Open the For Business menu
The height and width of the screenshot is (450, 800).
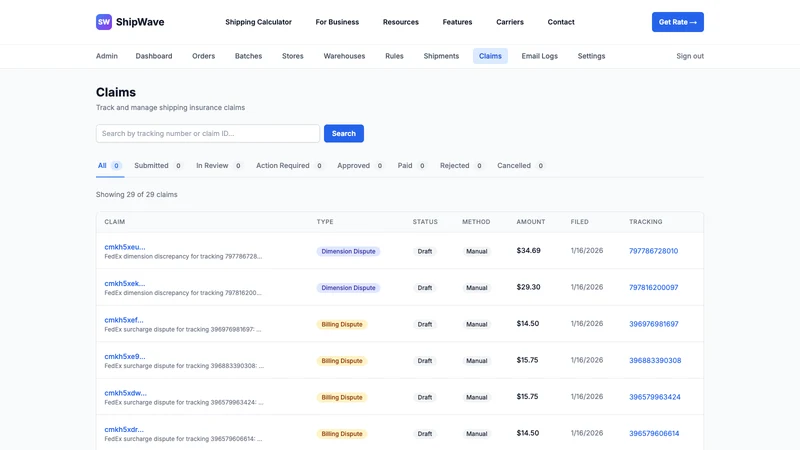(337, 22)
